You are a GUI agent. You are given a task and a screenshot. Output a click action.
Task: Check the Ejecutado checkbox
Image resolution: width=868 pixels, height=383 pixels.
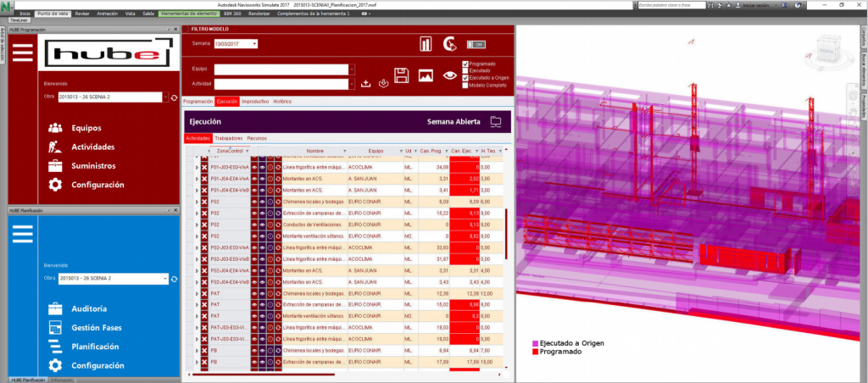pos(465,71)
